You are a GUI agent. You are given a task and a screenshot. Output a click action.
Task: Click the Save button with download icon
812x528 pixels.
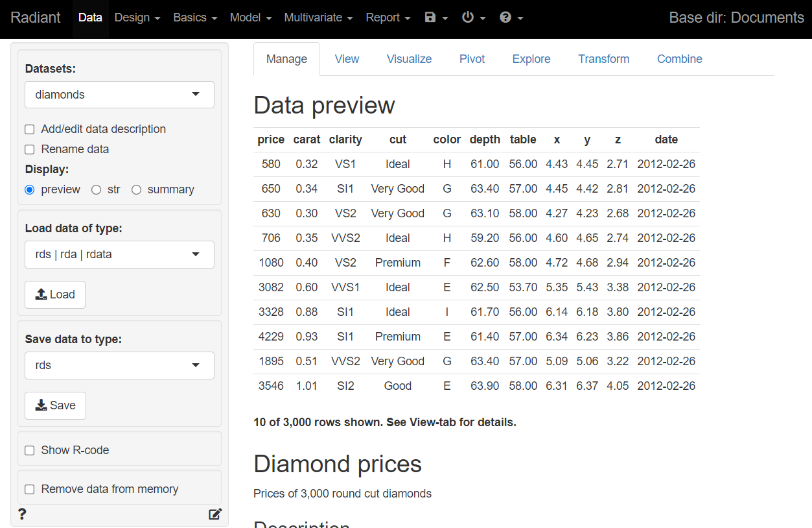(55, 405)
